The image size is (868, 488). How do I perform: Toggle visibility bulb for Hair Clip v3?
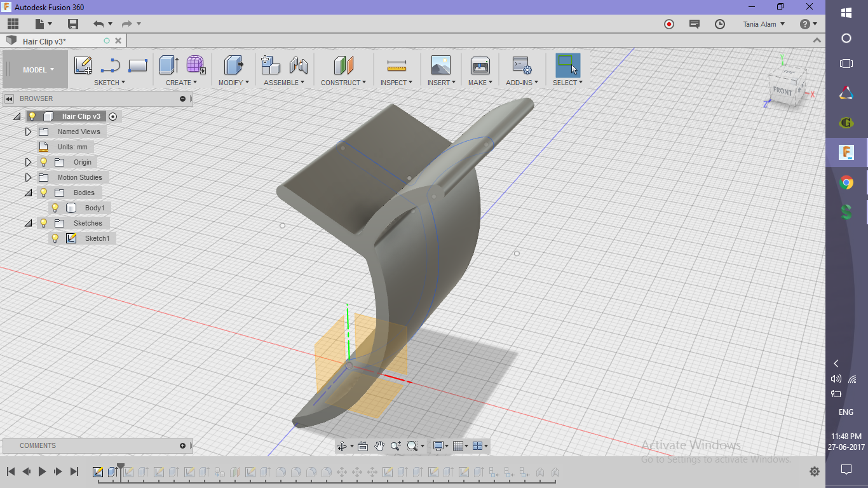pyautogui.click(x=32, y=116)
